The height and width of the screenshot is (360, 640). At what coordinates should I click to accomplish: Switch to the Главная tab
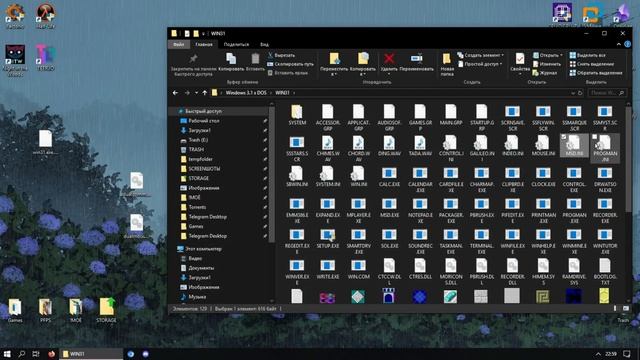(204, 44)
